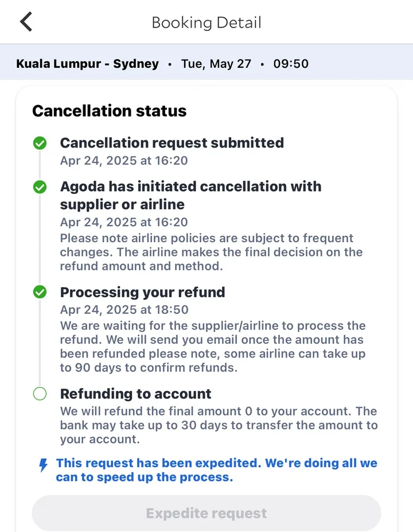Tap green check beside Agoda initiated cancellation
413x532 pixels.
pyautogui.click(x=40, y=187)
